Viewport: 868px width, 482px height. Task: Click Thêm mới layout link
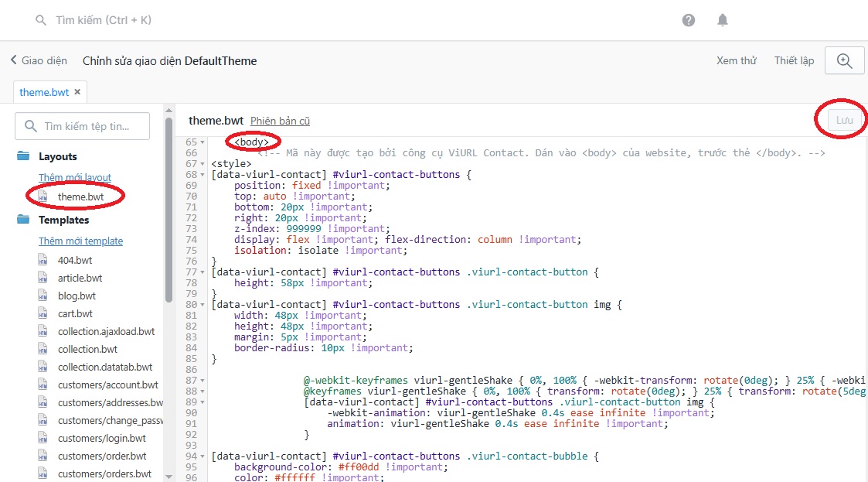click(75, 177)
